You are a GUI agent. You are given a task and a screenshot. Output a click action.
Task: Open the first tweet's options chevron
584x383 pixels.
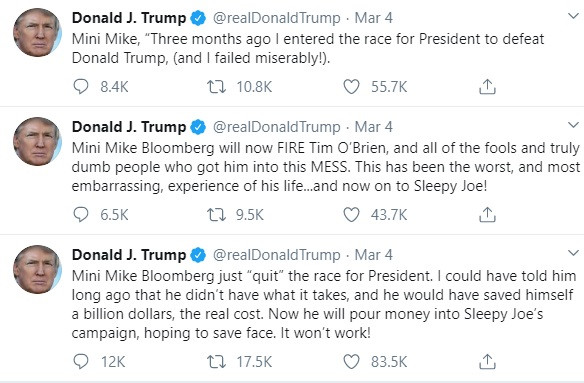573,16
